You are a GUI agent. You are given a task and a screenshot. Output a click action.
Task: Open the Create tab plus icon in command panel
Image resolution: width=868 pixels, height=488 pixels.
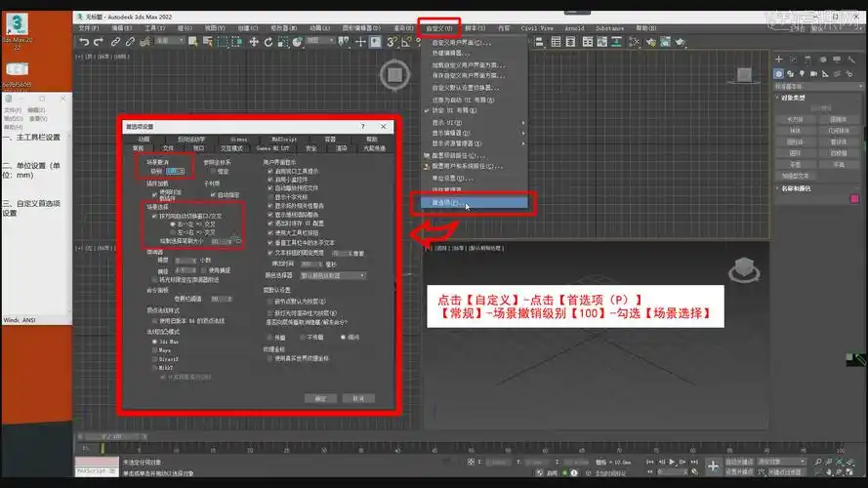click(x=779, y=59)
